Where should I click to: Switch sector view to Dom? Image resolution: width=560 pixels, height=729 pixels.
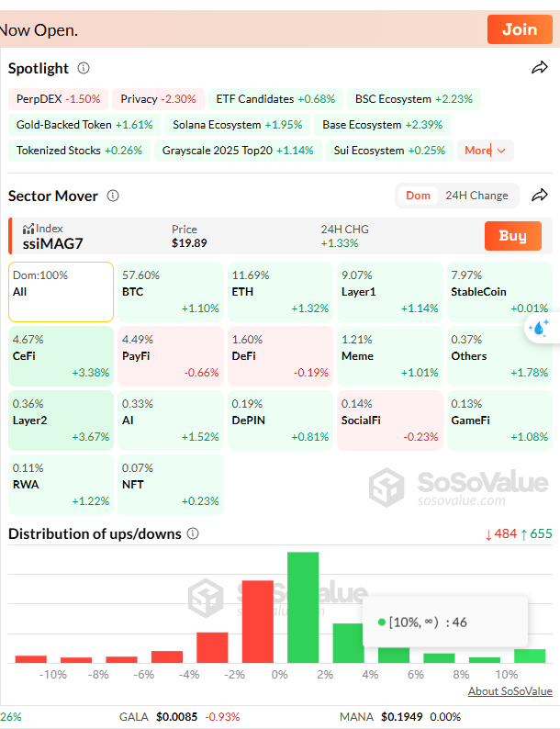click(x=418, y=196)
